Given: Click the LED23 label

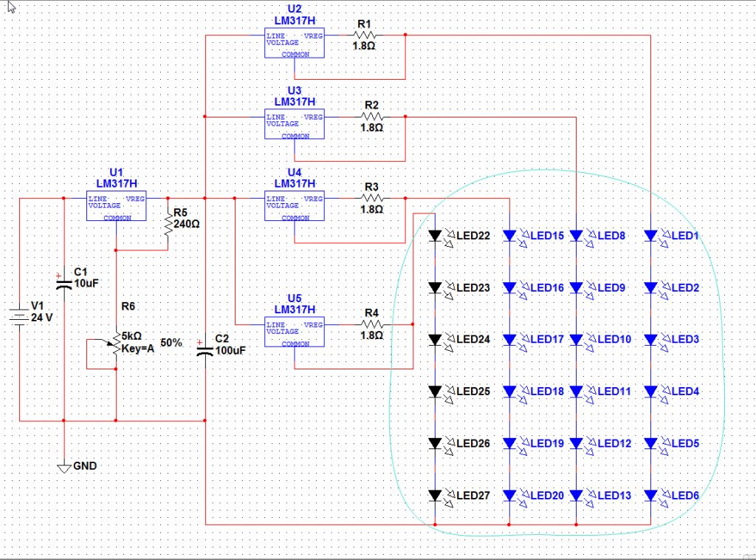Looking at the screenshot, I should 473,288.
